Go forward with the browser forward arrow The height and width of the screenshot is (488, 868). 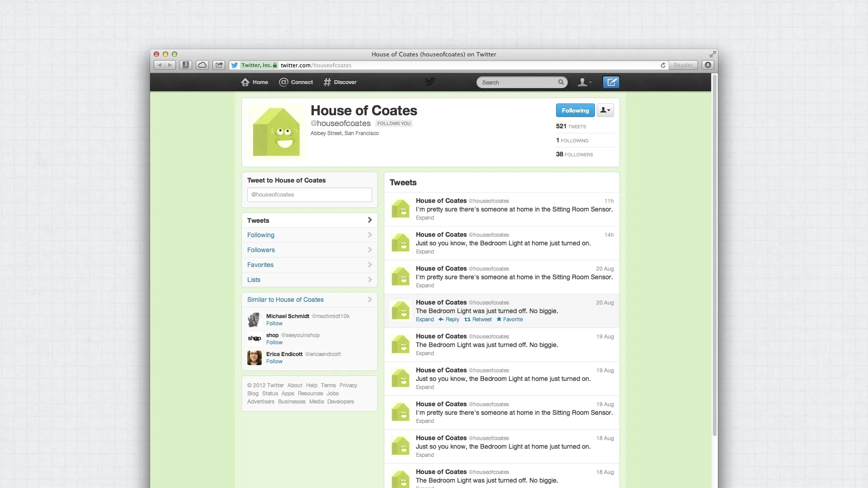[x=170, y=65]
